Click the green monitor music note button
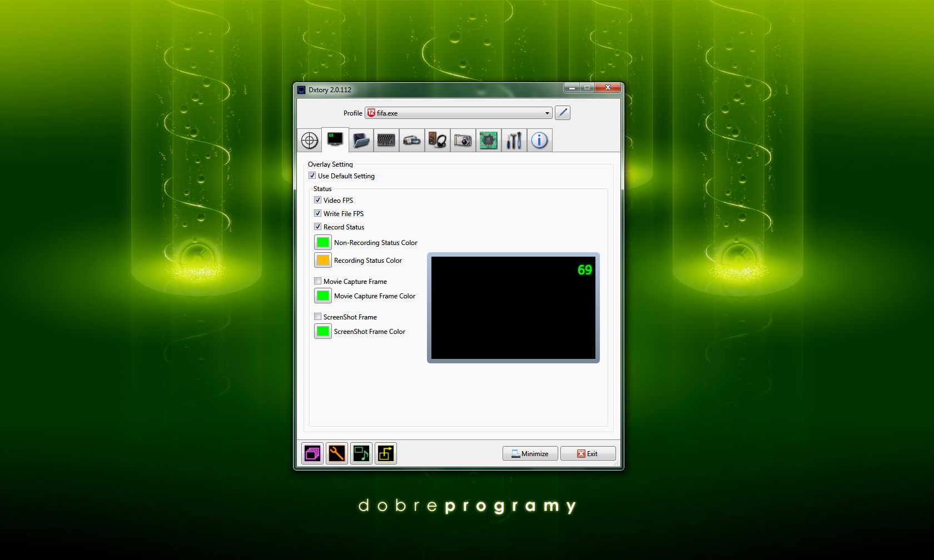The height and width of the screenshot is (560, 934). 361,453
